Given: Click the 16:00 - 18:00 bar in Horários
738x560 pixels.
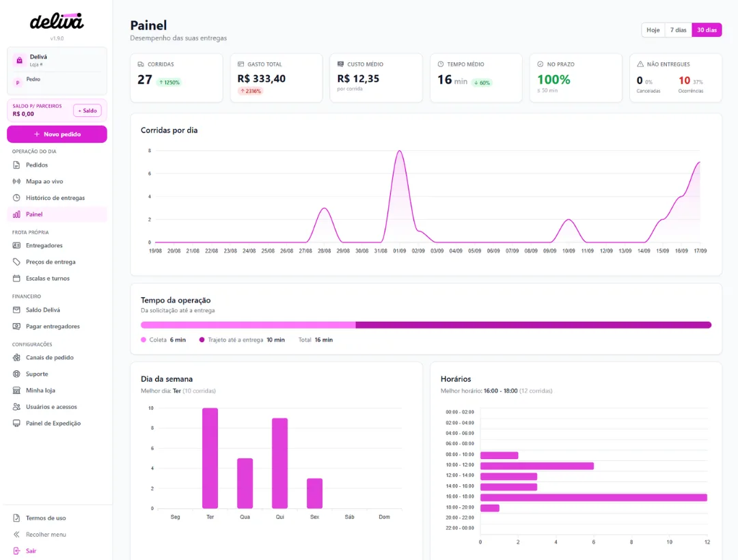Looking at the screenshot, I should click(594, 497).
